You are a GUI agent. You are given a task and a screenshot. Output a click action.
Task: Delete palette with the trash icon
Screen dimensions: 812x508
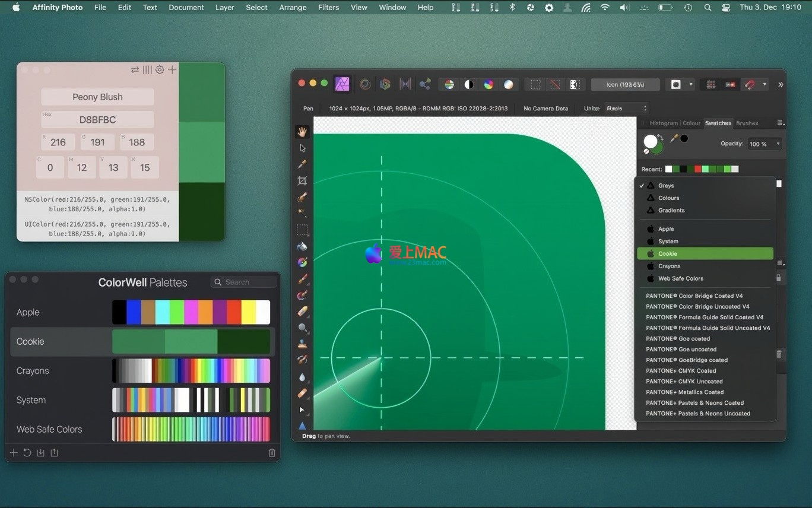click(272, 453)
